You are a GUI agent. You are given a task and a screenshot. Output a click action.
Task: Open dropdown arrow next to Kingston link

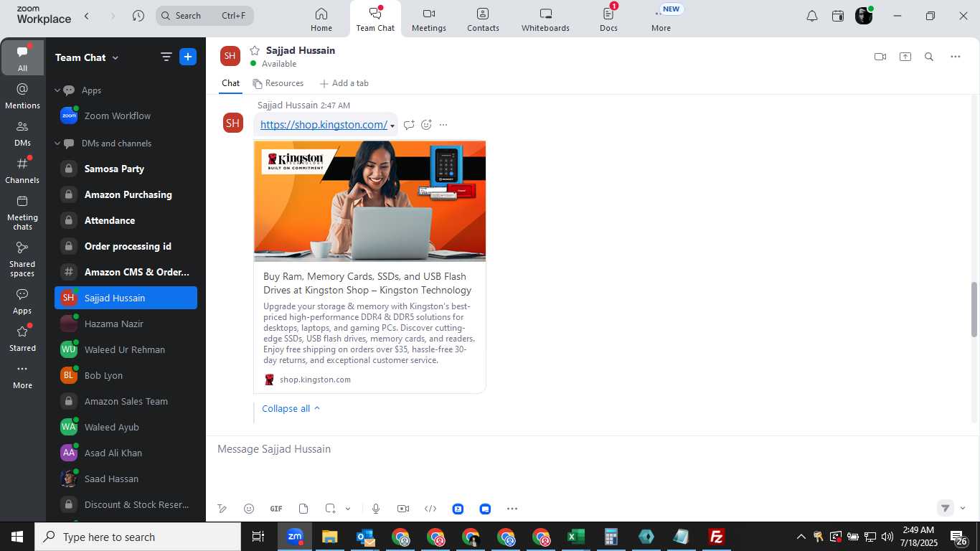[392, 126]
